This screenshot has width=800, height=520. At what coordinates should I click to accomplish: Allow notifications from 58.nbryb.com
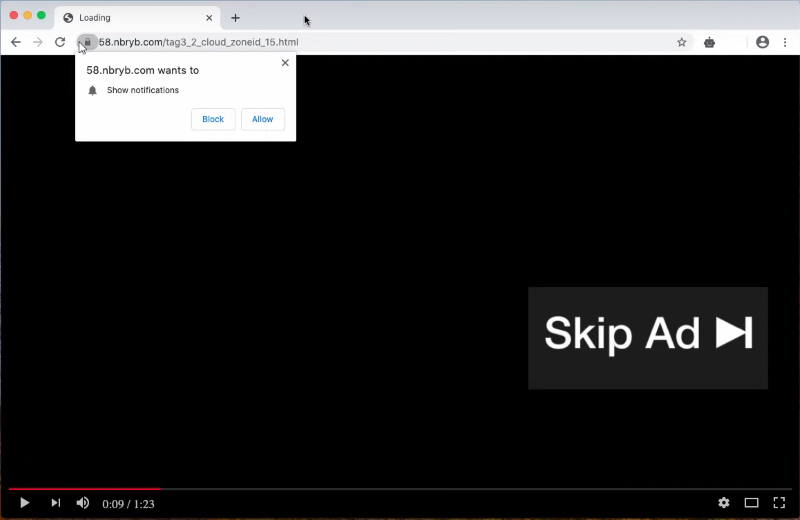click(x=262, y=119)
